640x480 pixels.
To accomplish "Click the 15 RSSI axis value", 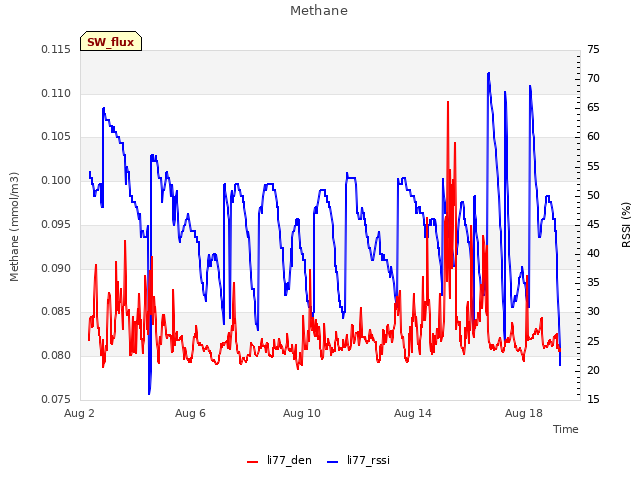I will coord(593,399).
